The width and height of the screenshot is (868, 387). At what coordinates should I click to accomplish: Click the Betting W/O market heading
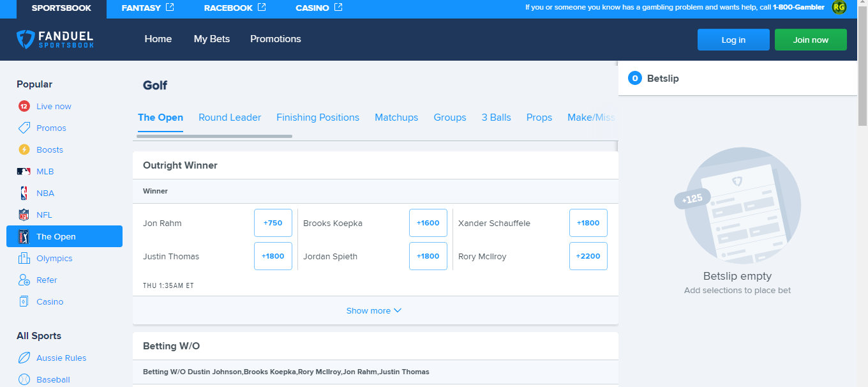pyautogui.click(x=171, y=346)
